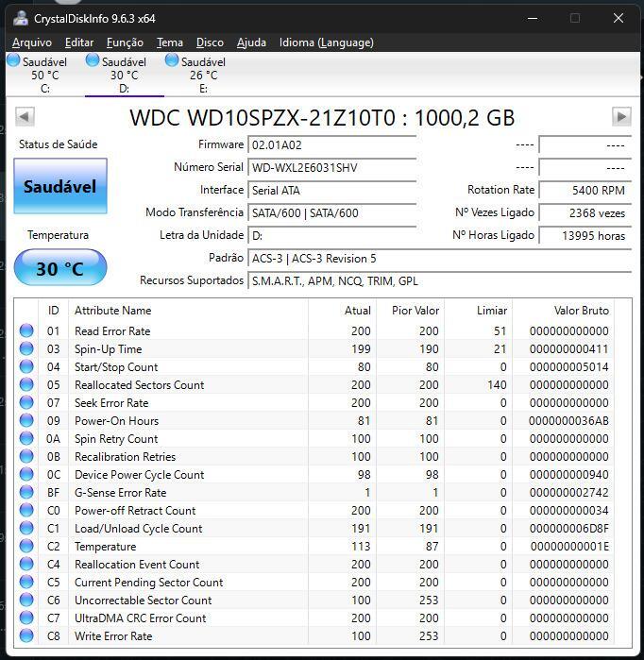
Task: Select the 'Power-On Hours' attribute name
Action: tap(116, 421)
